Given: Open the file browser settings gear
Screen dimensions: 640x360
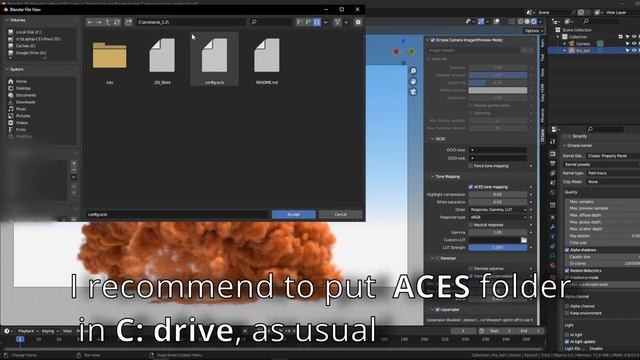Looking at the screenshot, I should pyautogui.click(x=358, y=22).
